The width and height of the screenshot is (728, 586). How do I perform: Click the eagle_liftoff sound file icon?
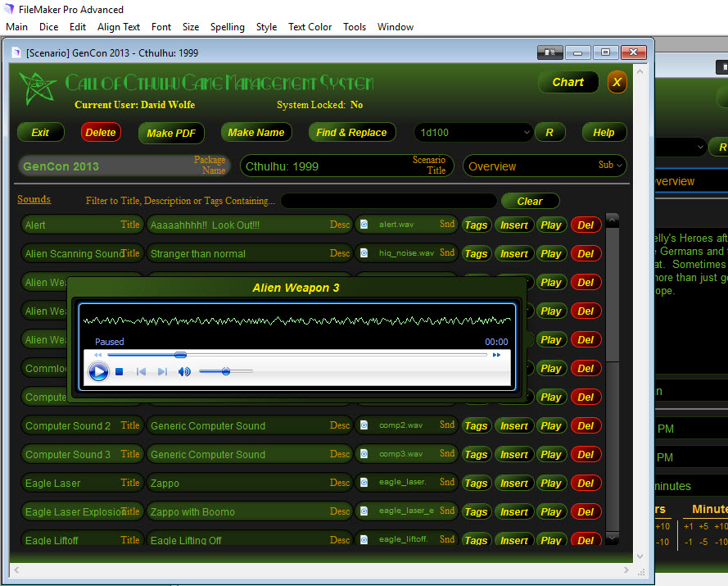click(364, 539)
